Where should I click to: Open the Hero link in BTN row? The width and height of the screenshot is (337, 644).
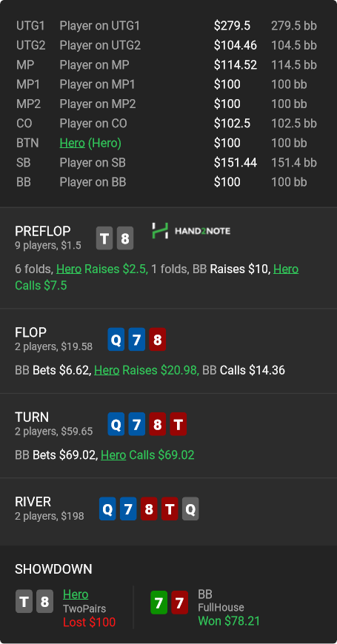coord(72,143)
